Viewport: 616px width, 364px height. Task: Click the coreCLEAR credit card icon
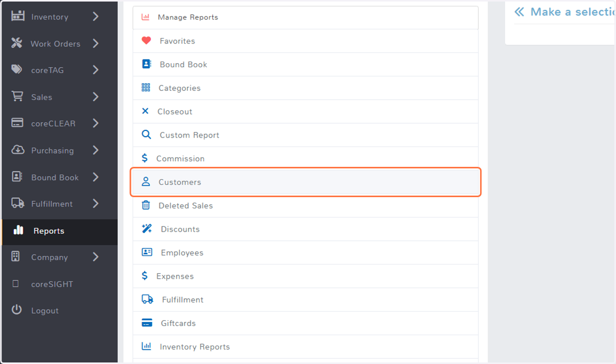[17, 123]
